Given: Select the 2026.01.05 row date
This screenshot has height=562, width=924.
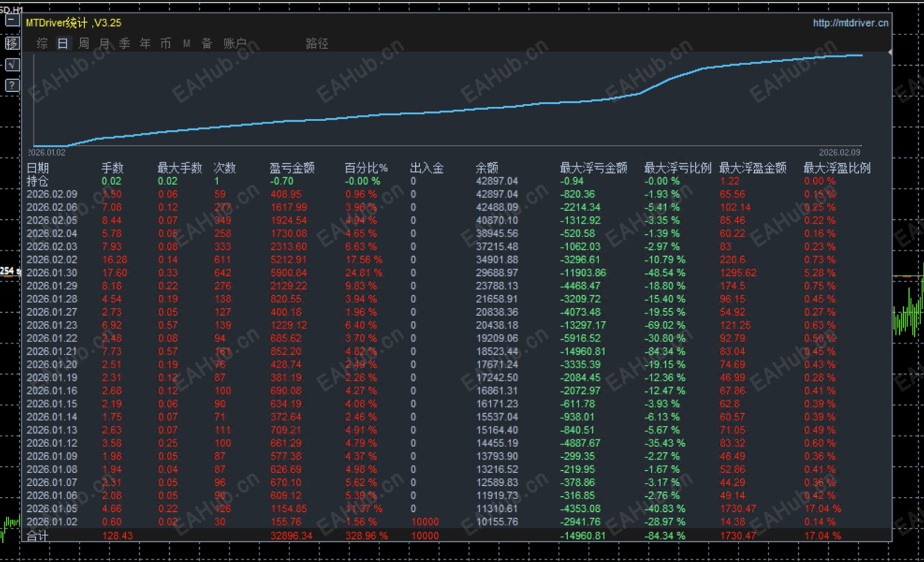Looking at the screenshot, I should [52, 509].
